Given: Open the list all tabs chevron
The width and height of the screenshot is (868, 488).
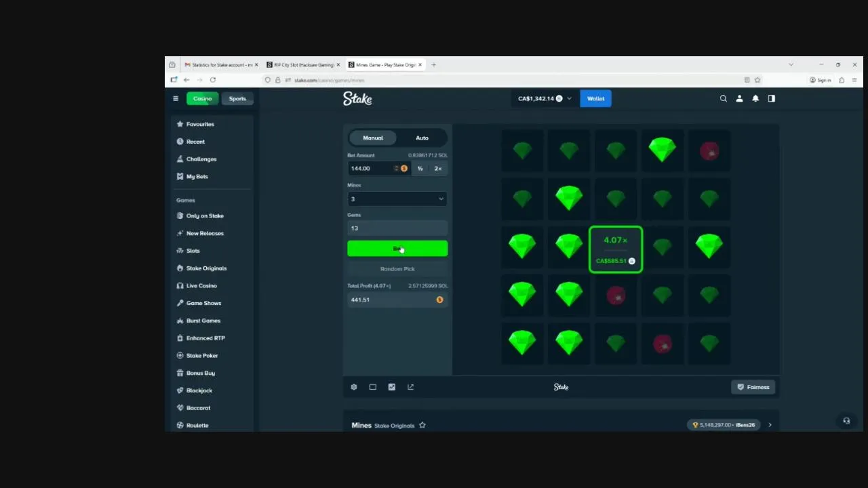Looking at the screenshot, I should click(x=791, y=65).
